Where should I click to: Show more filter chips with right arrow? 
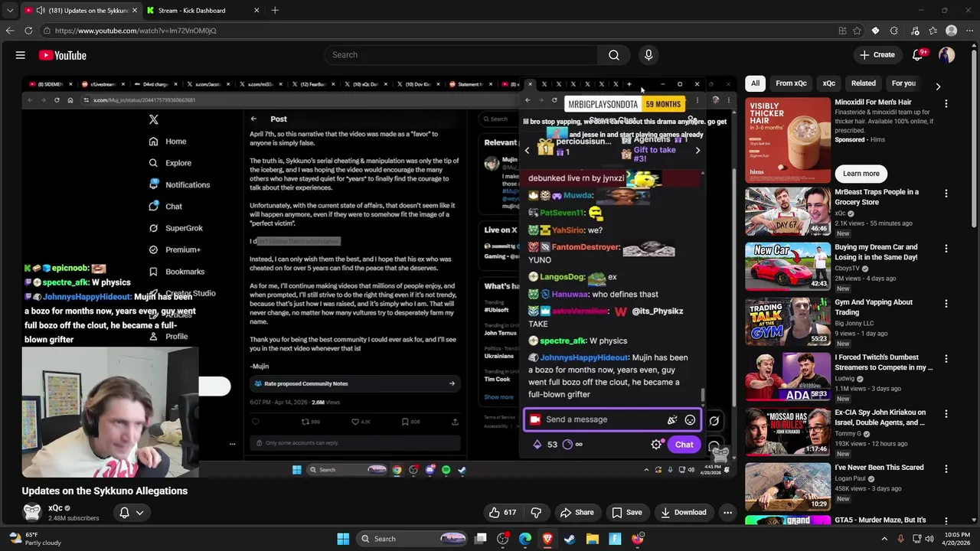[938, 86]
